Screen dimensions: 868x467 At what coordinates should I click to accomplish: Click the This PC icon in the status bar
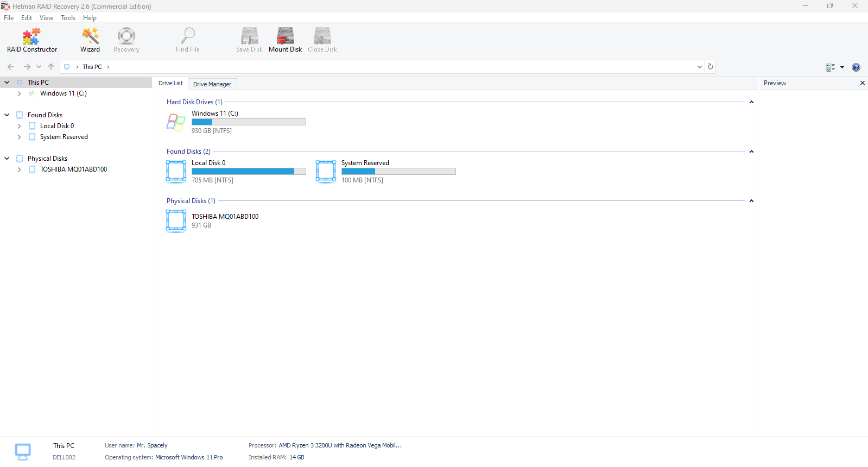(x=23, y=452)
